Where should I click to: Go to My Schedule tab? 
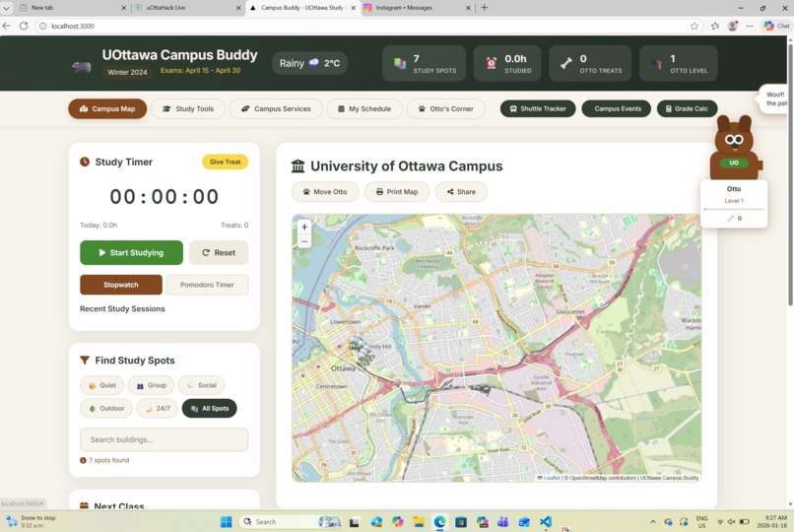pyautogui.click(x=364, y=108)
